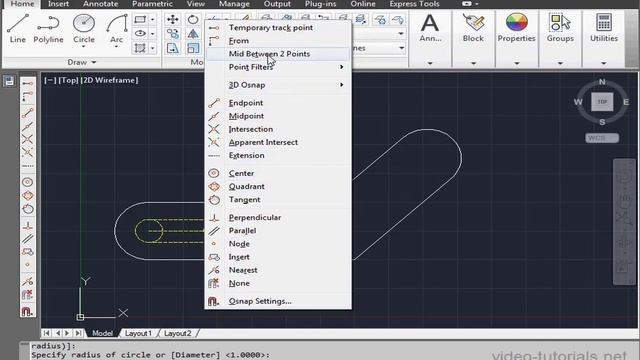This screenshot has width=640, height=360.
Task: Switch to the Annotate ribbon tab
Action: 100,4
